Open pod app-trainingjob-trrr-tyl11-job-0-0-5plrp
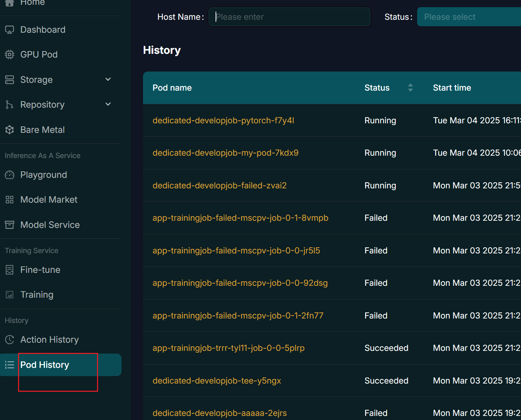521x420 pixels. (228, 348)
